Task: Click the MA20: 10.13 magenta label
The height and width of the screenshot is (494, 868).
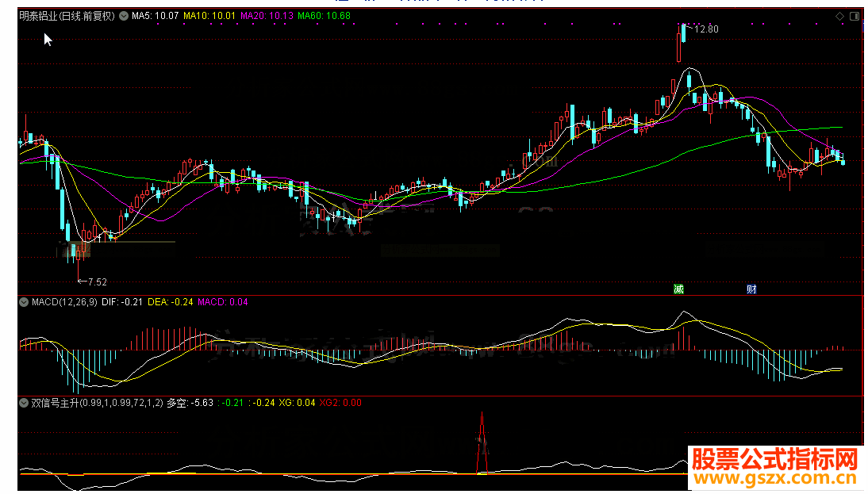Action: [267, 16]
